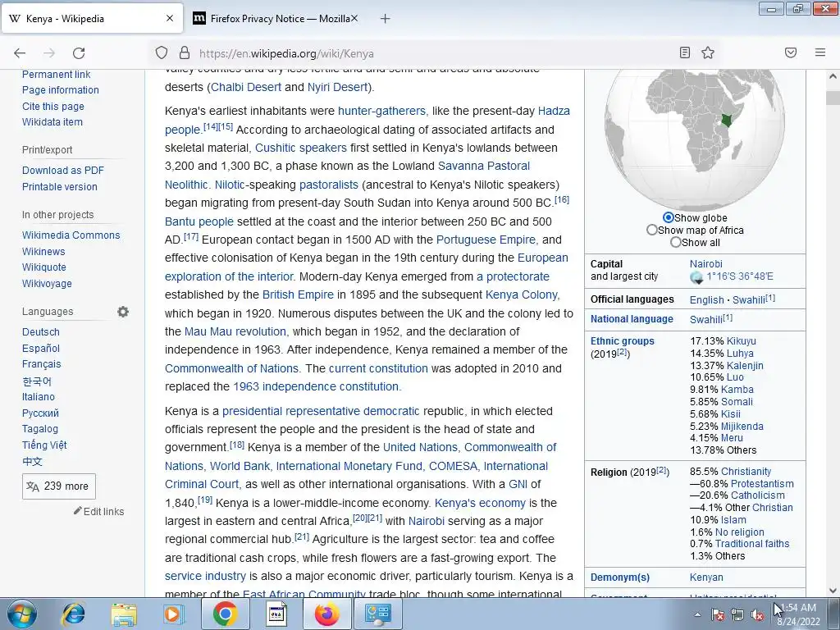Go back using the browser back arrow
The image size is (840, 630).
click(x=20, y=53)
